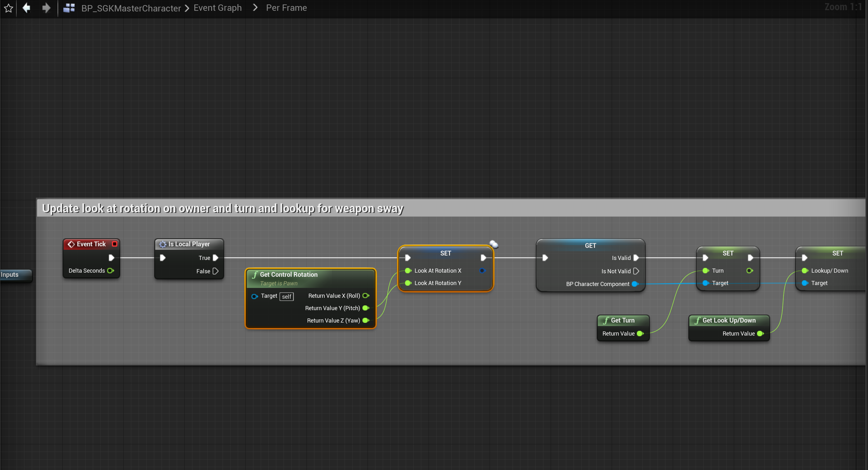This screenshot has width=868, height=470.
Task: Click the chevron after Event Graph breadcrumb
Action: tap(255, 7)
